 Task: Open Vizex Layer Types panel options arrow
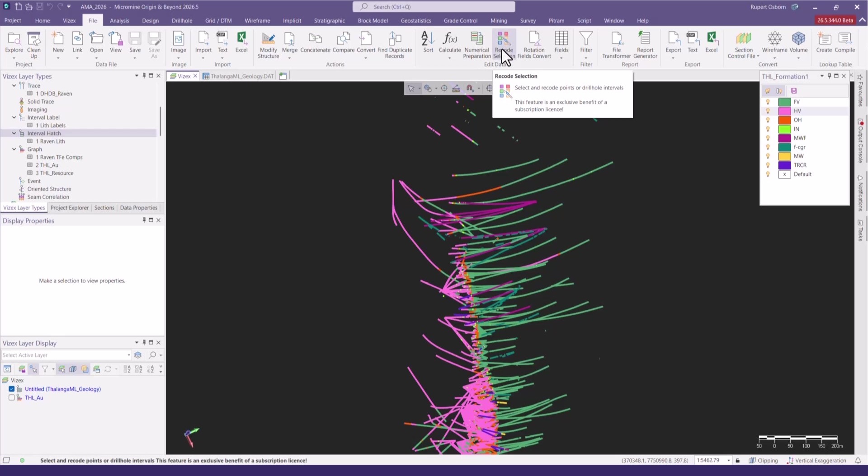pyautogui.click(x=137, y=76)
